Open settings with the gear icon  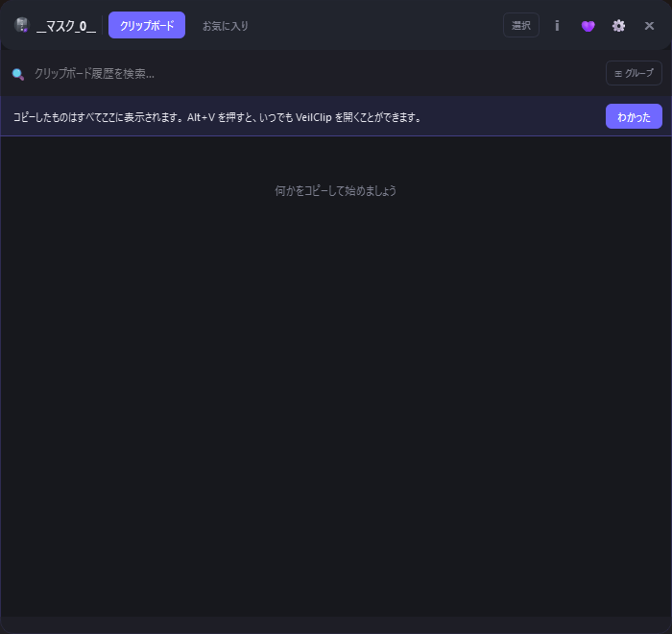click(618, 25)
